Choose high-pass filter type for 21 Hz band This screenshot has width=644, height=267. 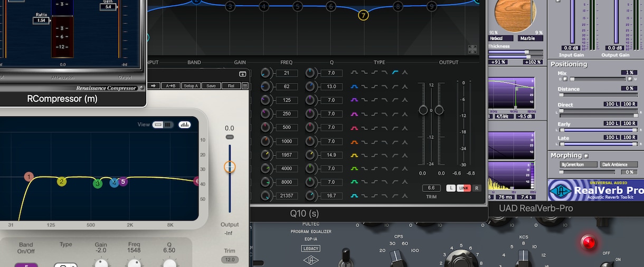click(395, 72)
